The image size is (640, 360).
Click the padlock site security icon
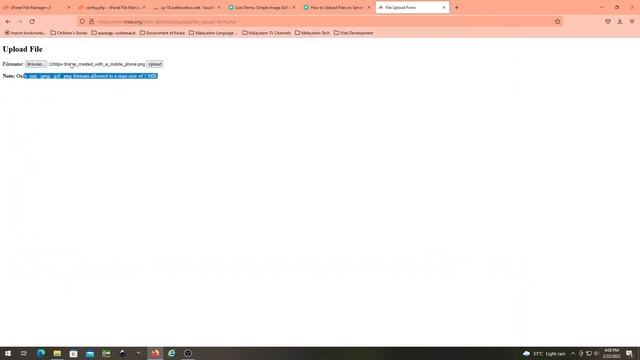(91, 21)
